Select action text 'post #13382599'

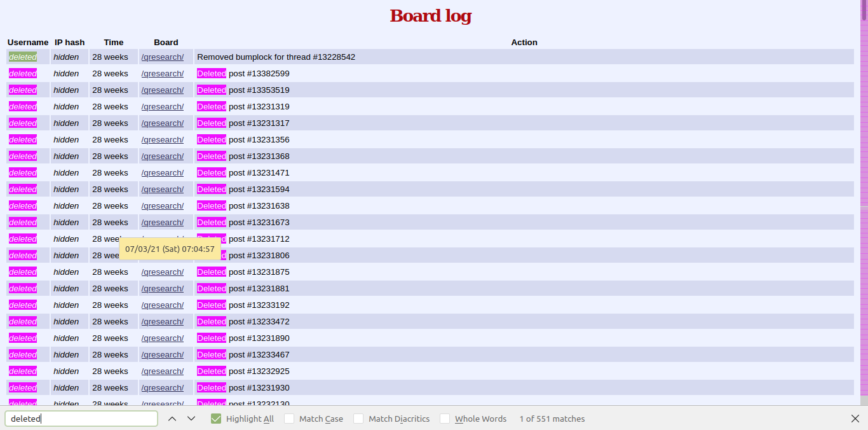(259, 74)
